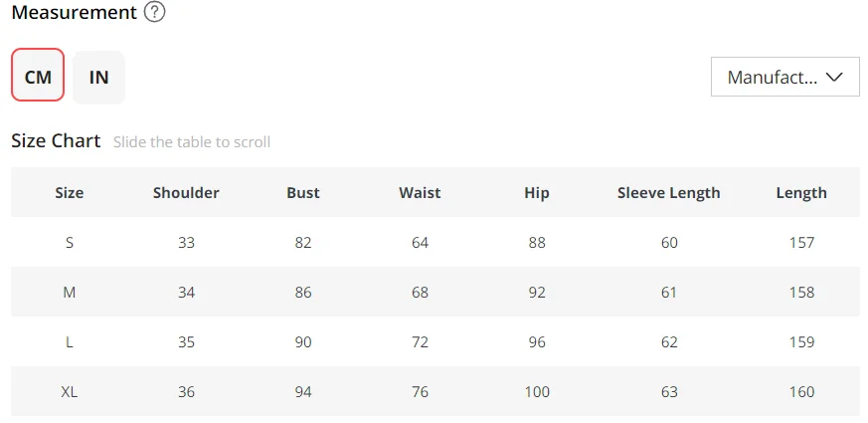Click the Bust column header

[x=303, y=193]
